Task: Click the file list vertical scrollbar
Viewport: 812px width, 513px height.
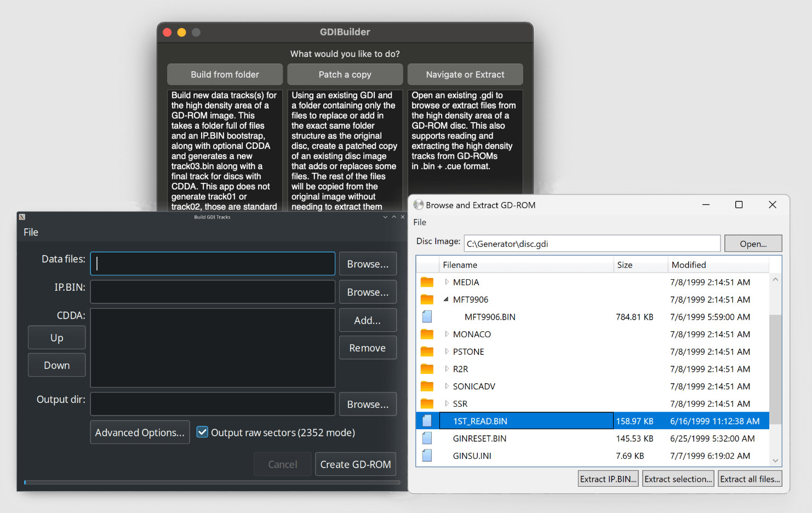Action: pos(775,370)
